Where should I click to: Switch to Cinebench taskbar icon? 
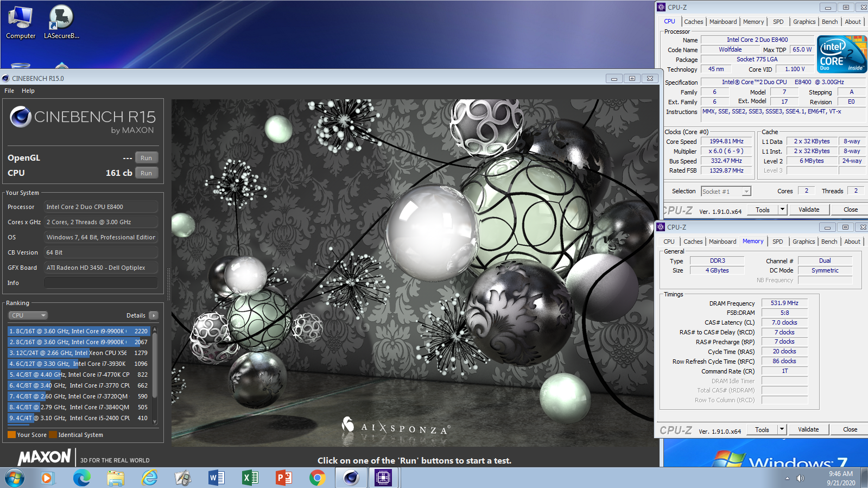tap(351, 478)
